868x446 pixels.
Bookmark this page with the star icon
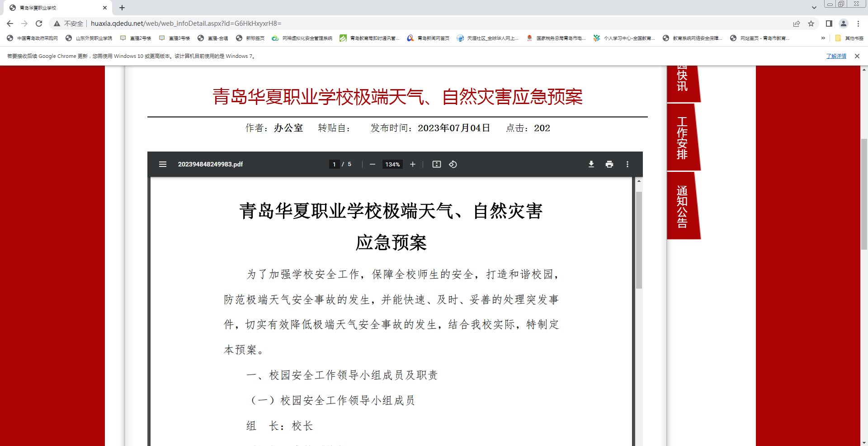click(811, 24)
